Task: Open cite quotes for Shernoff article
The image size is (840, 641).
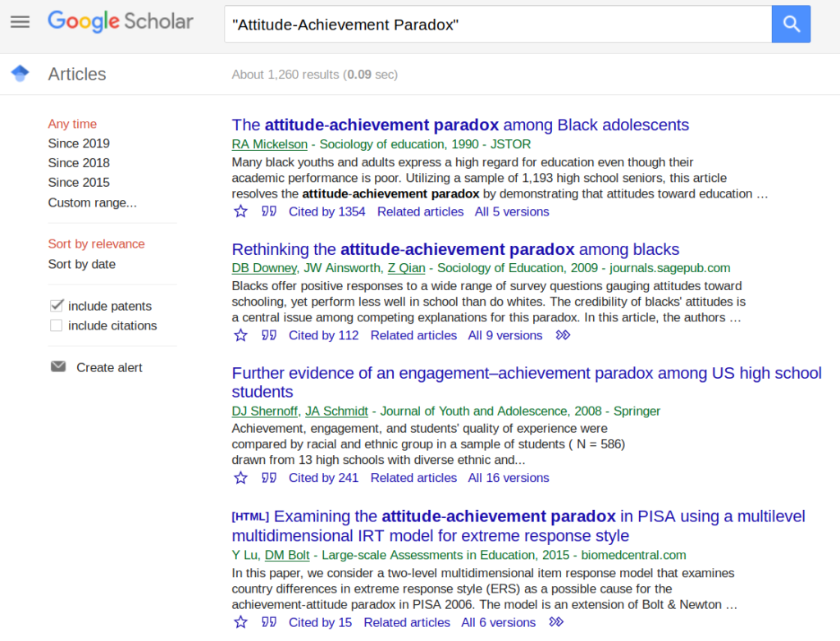Action: point(269,478)
